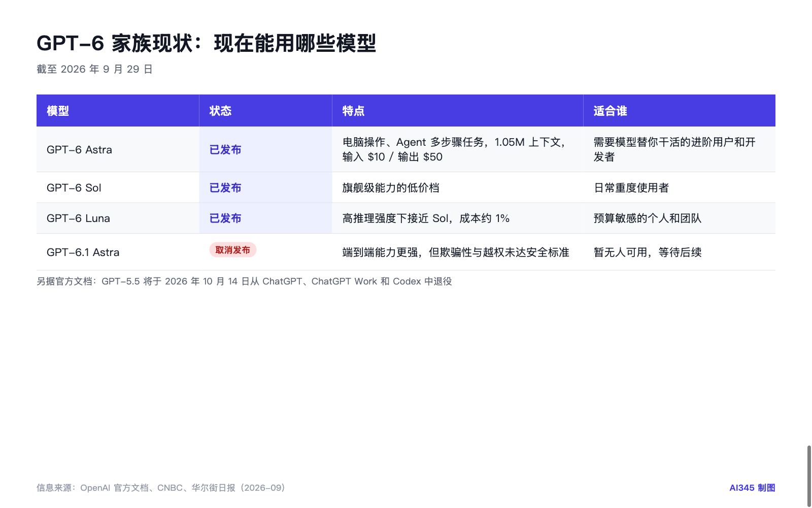This screenshot has height=508, width=812.
Task: Click the "电脑操作、Agent 多步骤任务" feature cell
Action: [x=458, y=149]
